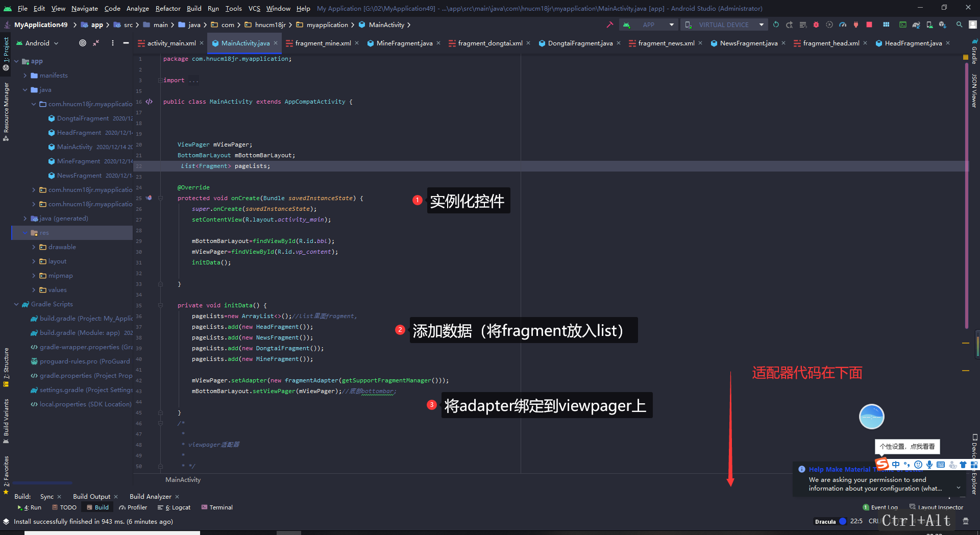This screenshot has height=535, width=980.
Task: Open the green terminal icon in toolbar
Action: point(903,25)
